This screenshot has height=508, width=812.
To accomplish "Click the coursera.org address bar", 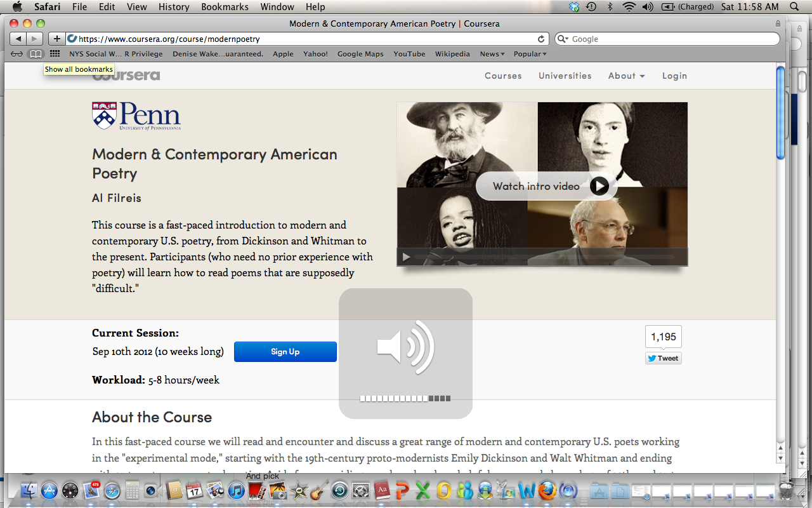I will pos(307,39).
